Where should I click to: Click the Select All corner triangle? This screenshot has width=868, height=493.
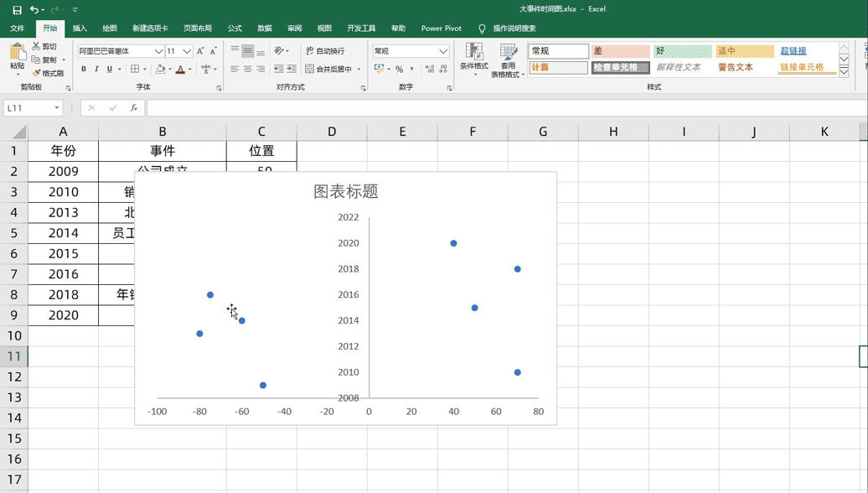click(19, 132)
